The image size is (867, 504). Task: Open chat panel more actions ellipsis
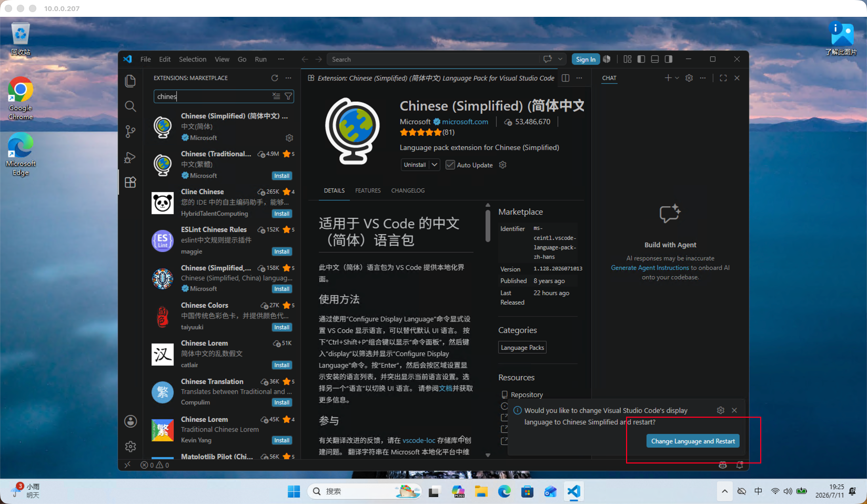[703, 78]
